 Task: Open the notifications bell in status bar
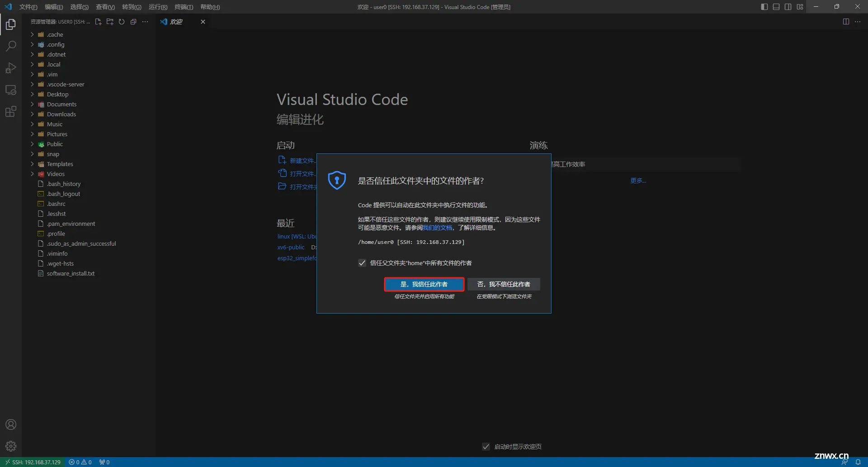point(858,462)
